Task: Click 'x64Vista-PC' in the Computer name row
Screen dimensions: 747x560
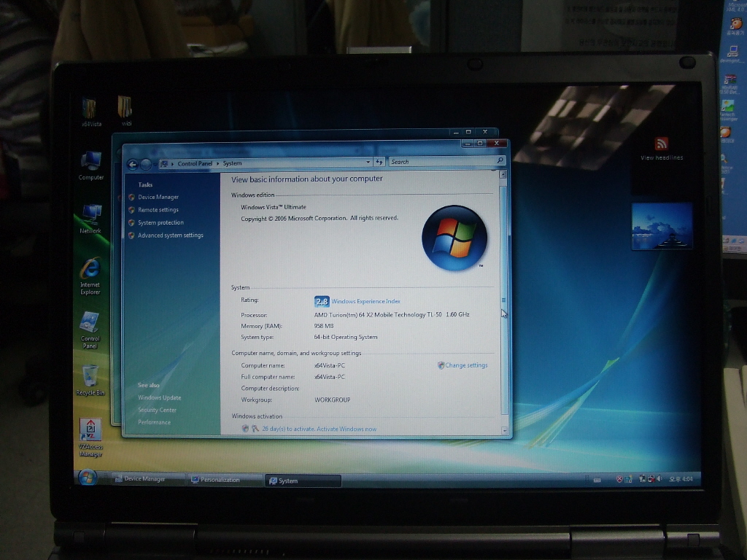Action: click(329, 366)
